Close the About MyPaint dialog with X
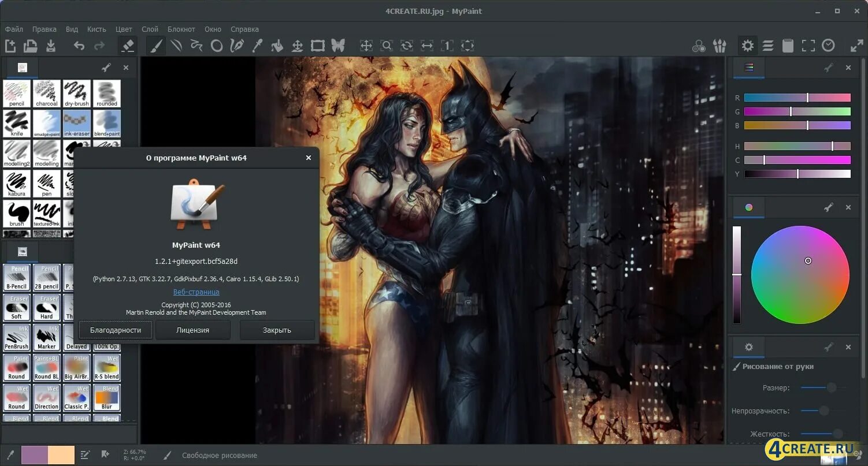Viewport: 868px width, 466px height. point(309,158)
